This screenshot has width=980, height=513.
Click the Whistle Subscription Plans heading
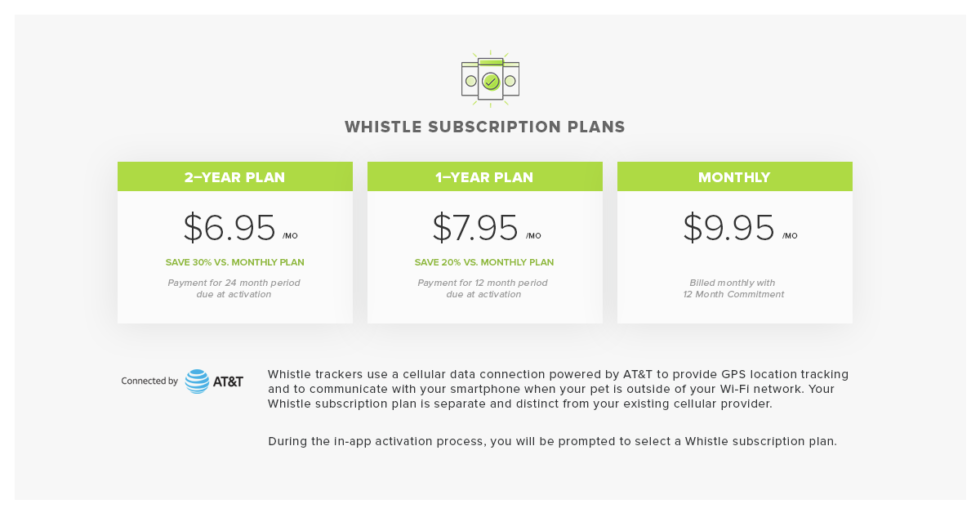tap(484, 127)
